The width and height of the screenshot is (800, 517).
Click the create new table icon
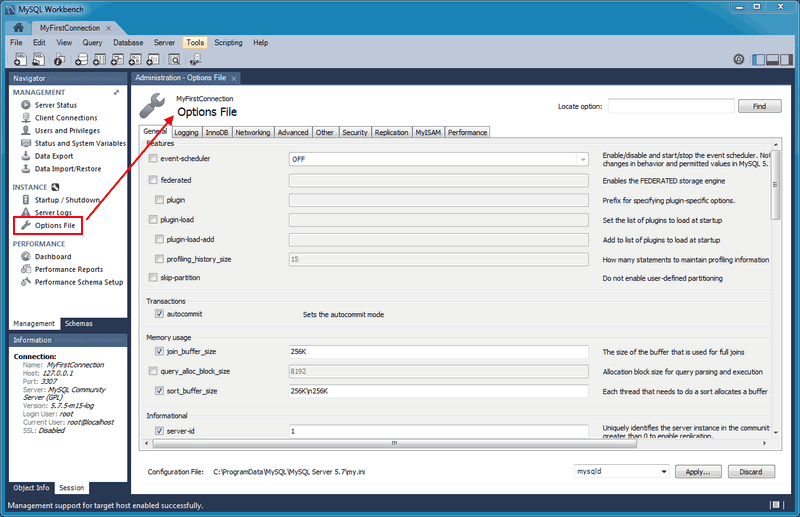(x=99, y=59)
